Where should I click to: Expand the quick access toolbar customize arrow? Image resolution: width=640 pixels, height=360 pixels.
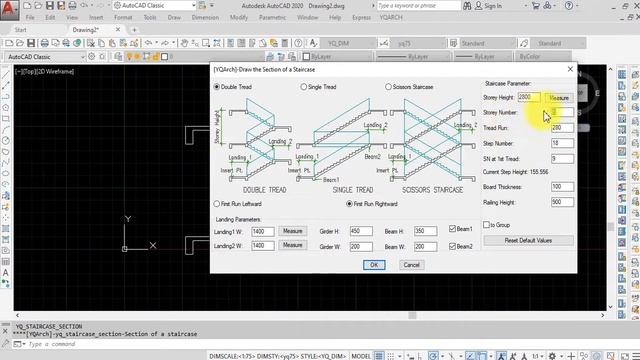(x=211, y=6)
